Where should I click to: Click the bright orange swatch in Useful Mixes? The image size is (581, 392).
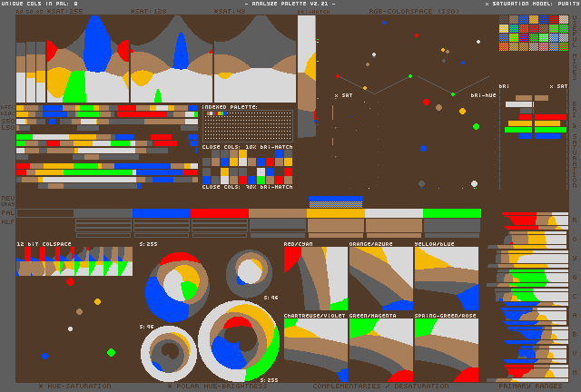(504, 46)
